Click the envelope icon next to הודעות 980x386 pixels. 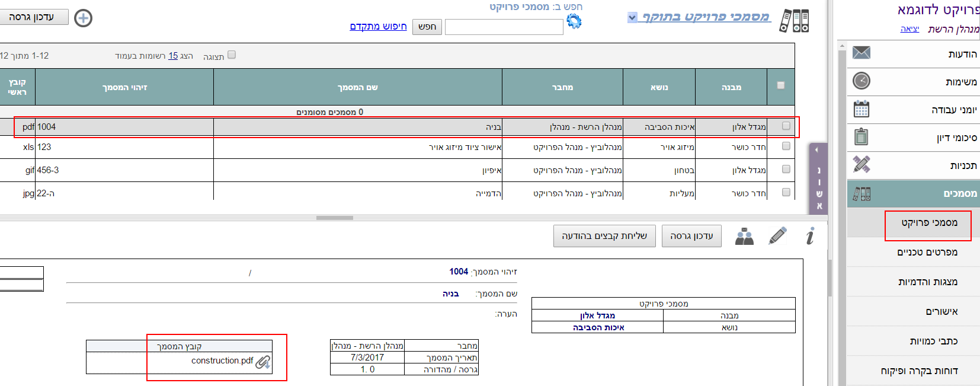[x=861, y=53]
